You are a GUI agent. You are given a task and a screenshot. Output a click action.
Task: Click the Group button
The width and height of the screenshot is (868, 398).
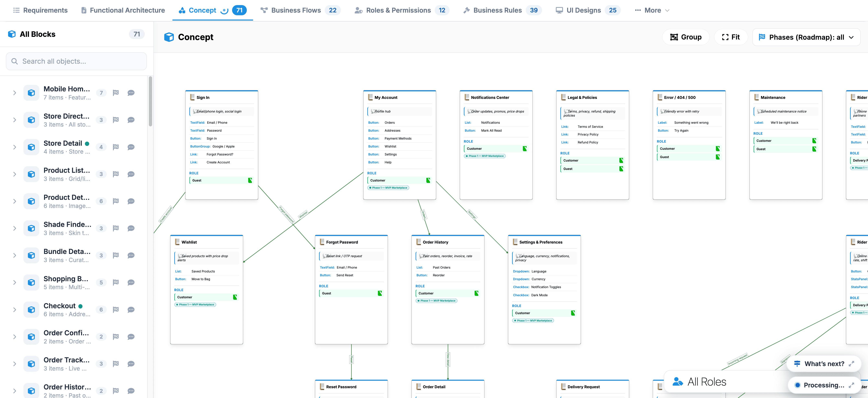686,37
